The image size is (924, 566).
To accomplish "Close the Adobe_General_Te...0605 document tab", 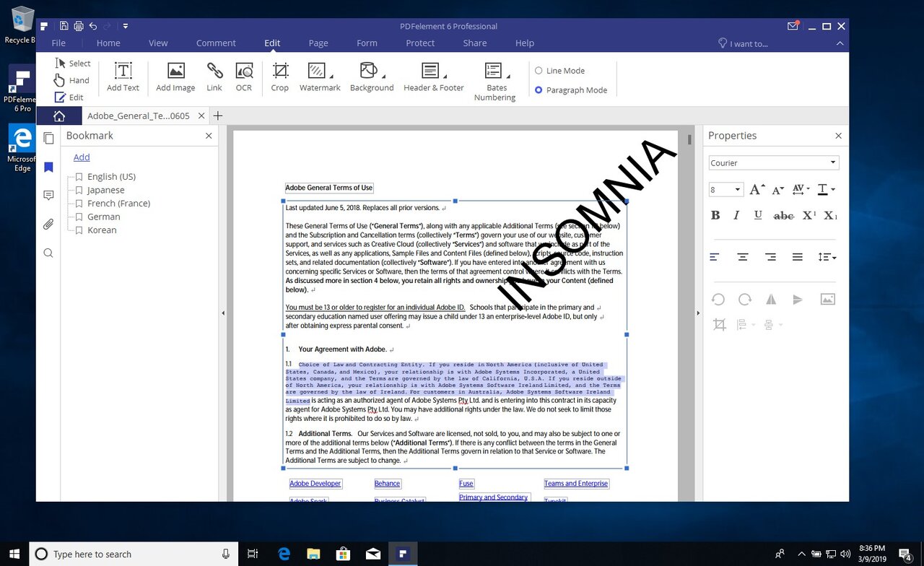I will (201, 116).
